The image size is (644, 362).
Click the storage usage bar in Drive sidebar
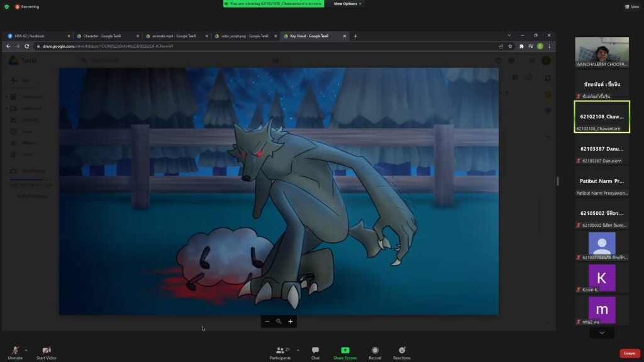25,178
